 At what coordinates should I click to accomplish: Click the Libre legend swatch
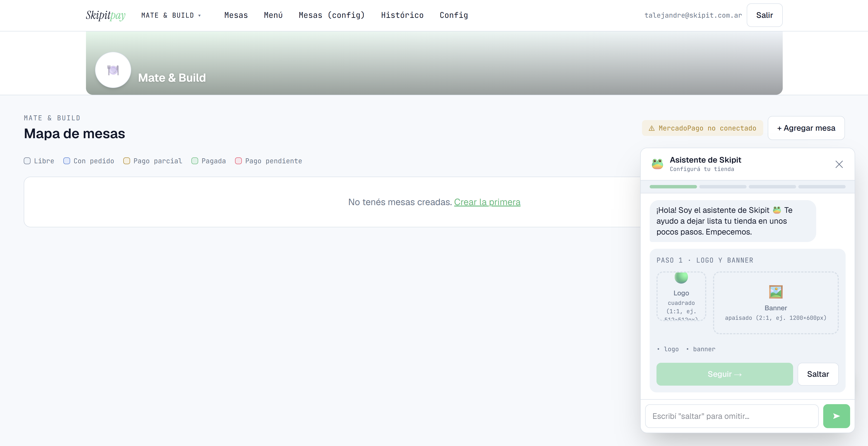tap(27, 161)
